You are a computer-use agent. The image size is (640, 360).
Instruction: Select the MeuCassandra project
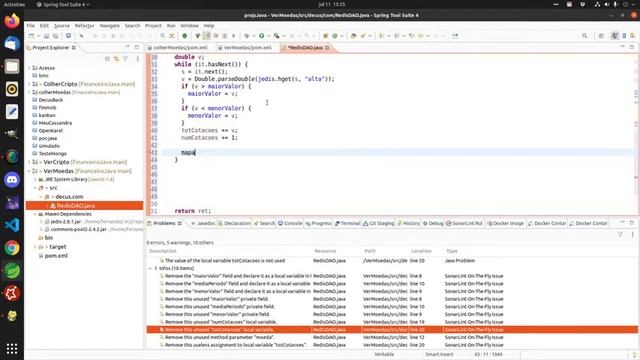pyautogui.click(x=55, y=123)
